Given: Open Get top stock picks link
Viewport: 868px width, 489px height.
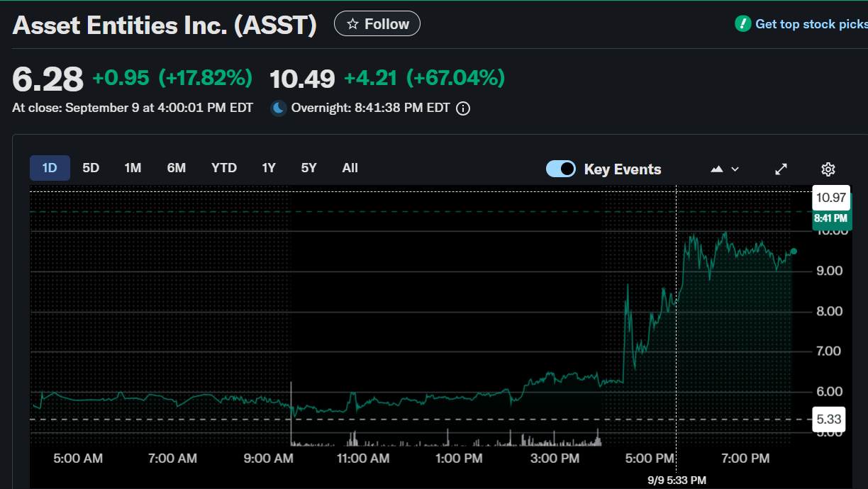Looking at the screenshot, I should point(811,24).
